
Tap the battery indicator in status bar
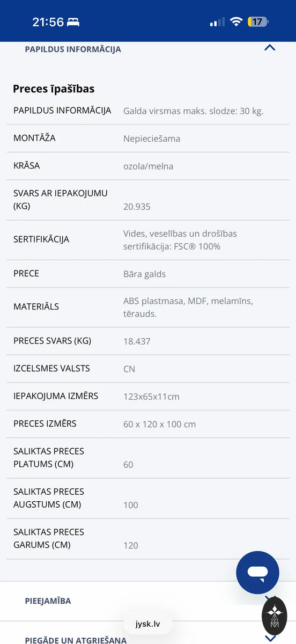pos(258,22)
